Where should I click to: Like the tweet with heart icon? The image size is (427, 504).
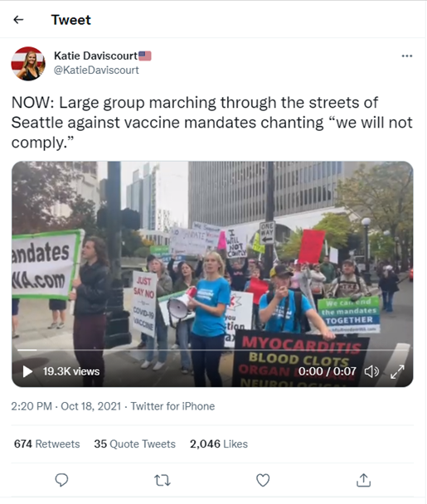[x=263, y=480]
